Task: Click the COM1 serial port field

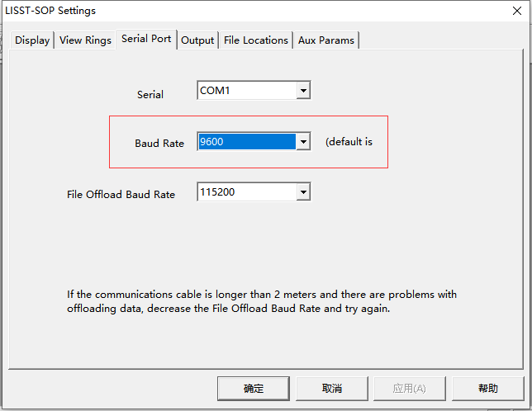Action: click(247, 90)
